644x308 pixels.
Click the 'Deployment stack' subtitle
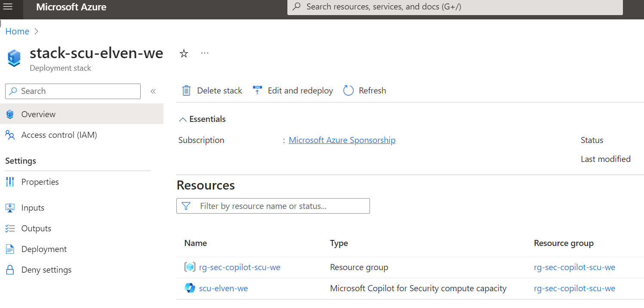click(60, 68)
